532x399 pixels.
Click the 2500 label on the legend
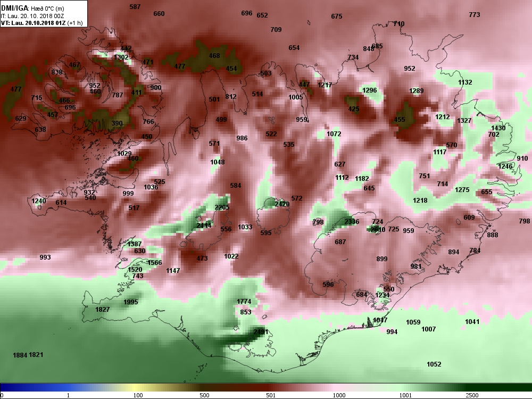[x=472, y=395]
